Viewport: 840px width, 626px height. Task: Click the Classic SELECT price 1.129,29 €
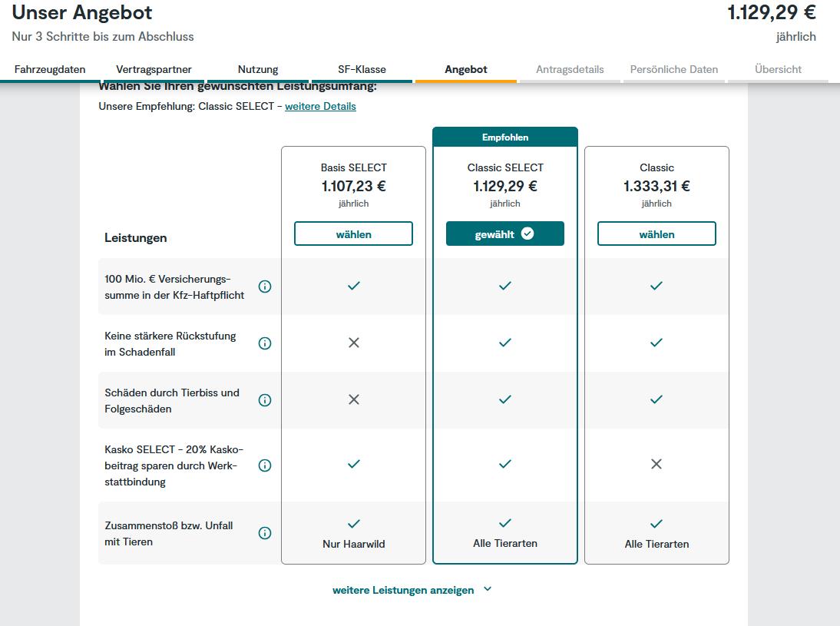click(505, 186)
